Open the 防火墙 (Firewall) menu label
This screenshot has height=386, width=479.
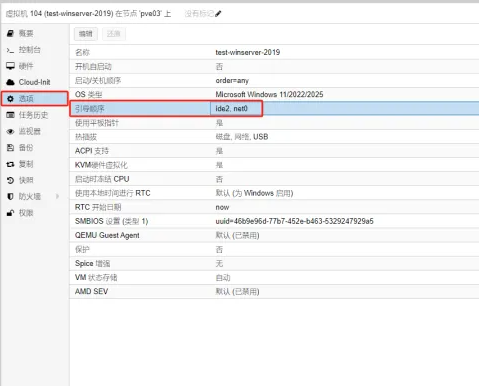(x=30, y=196)
